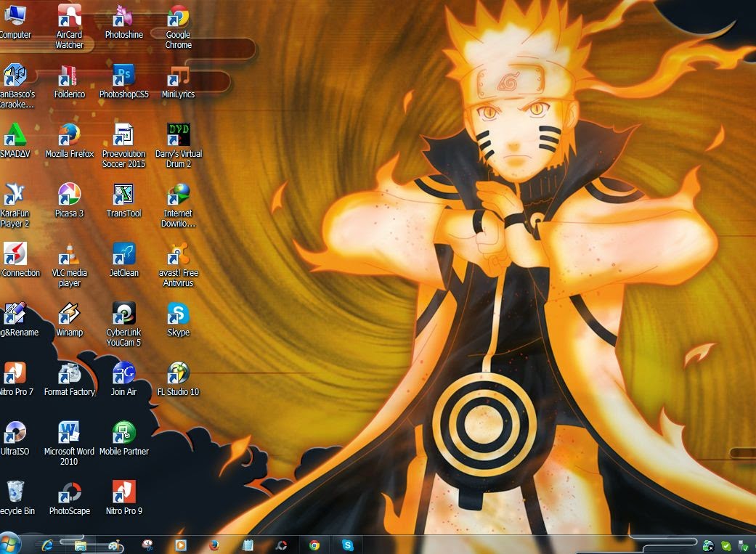Open the CyberLink YouCam 5 shortcut
This screenshot has width=756, height=554.
(x=124, y=324)
